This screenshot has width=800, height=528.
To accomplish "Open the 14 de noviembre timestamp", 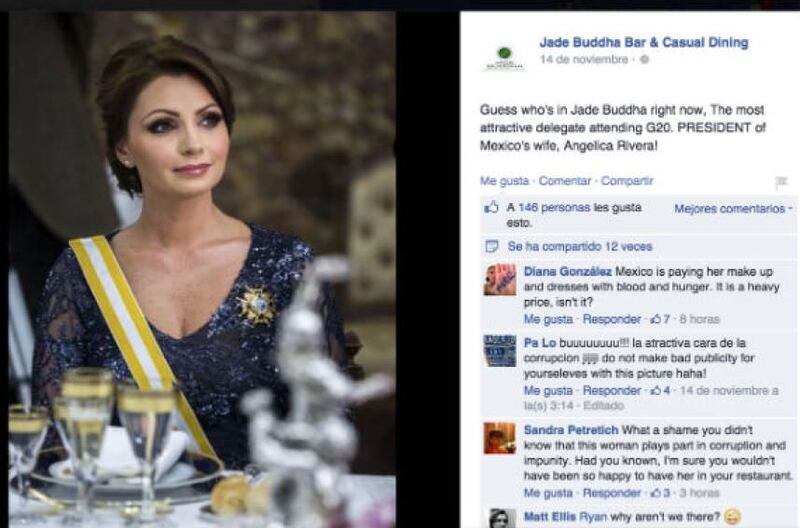I will click(584, 60).
